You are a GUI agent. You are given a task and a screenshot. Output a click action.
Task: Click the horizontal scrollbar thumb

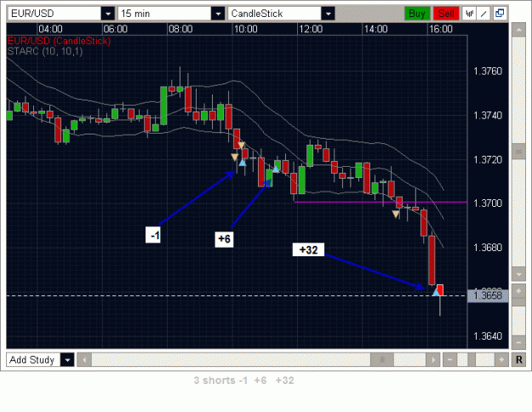click(x=382, y=360)
